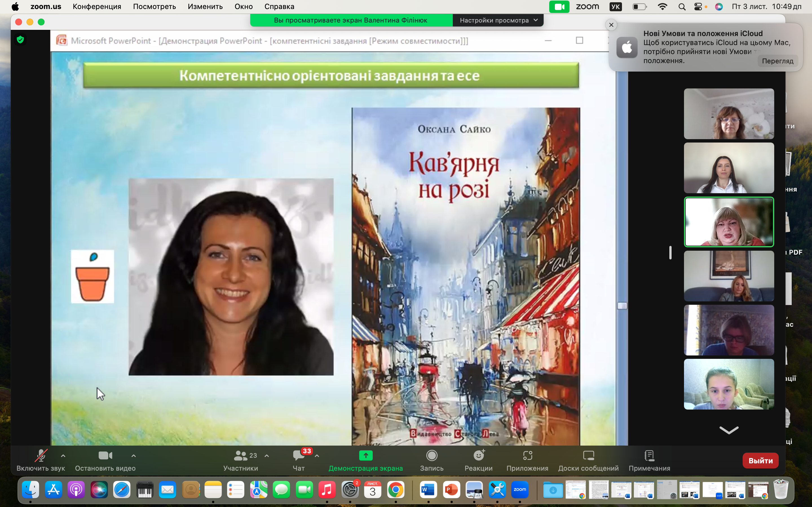Start recording with Запись button
812x507 pixels.
coord(431,456)
